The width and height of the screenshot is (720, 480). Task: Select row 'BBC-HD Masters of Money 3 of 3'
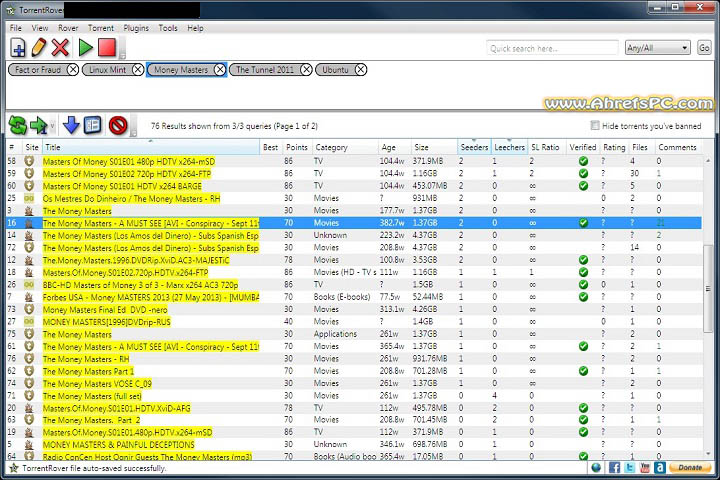[x=354, y=285]
